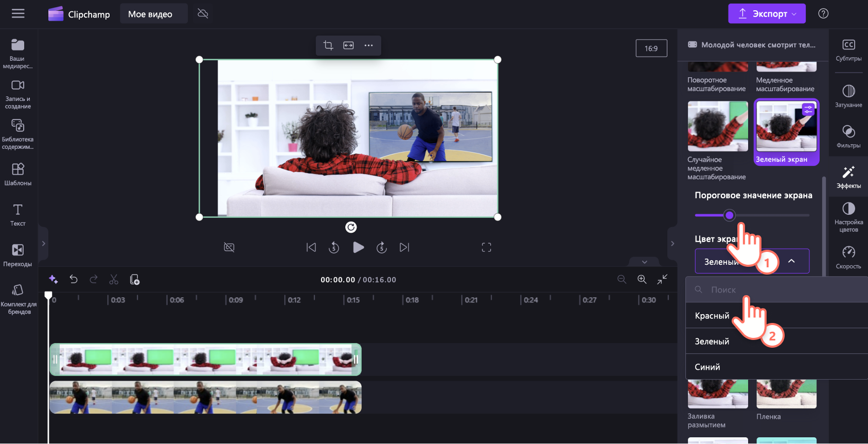
Task: Open the AI sparkle tool in timeline toolbar
Action: (x=53, y=279)
